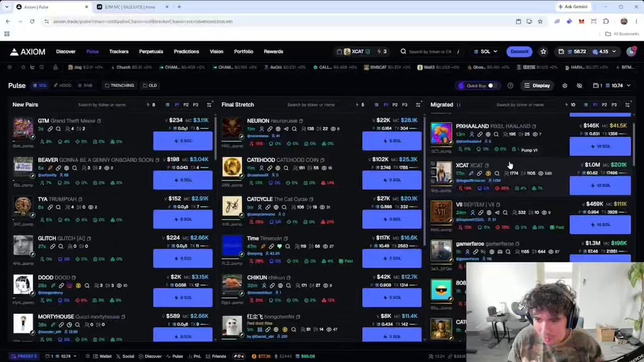
Task: Select preset P3 in Migrated column
Action: 614,105
